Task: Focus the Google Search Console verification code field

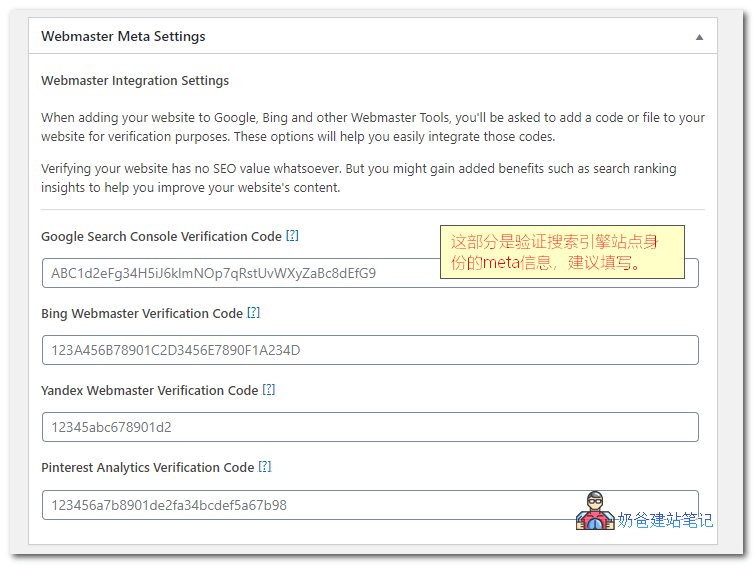Action: (370, 273)
